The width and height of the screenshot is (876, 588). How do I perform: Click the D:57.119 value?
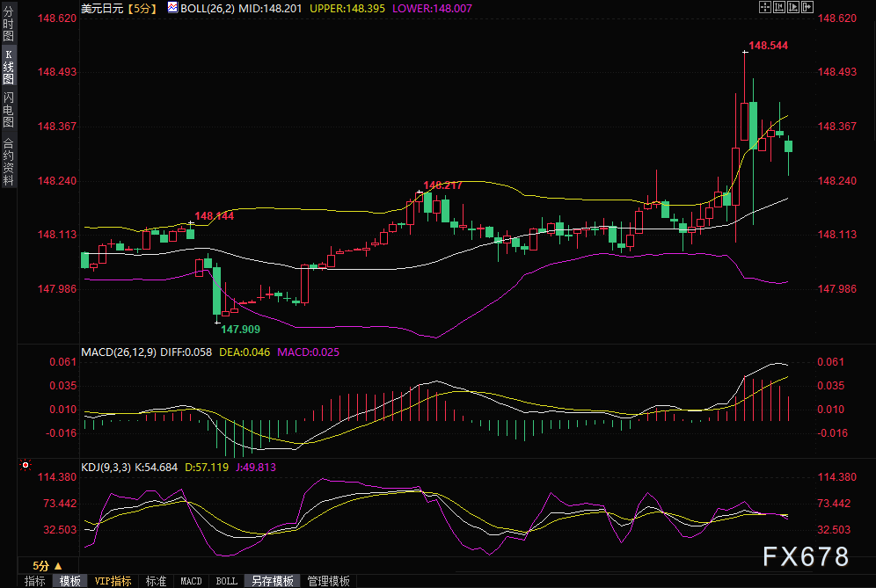click(x=207, y=468)
